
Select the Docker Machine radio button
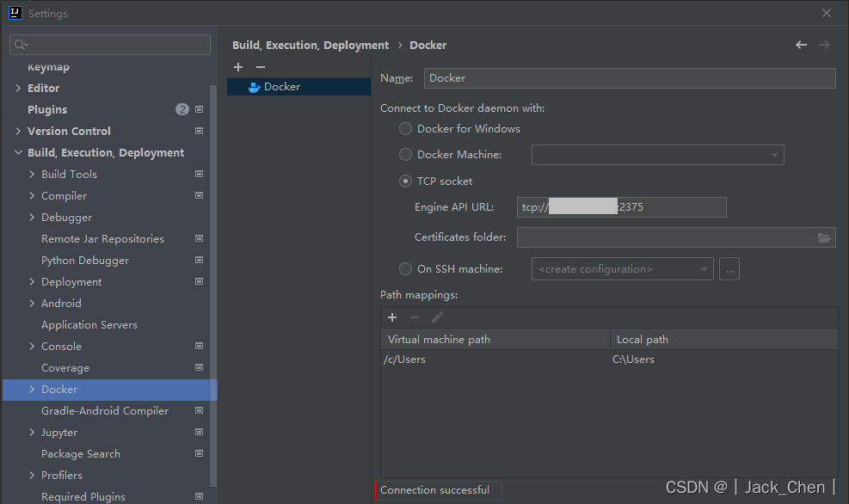[x=406, y=155]
